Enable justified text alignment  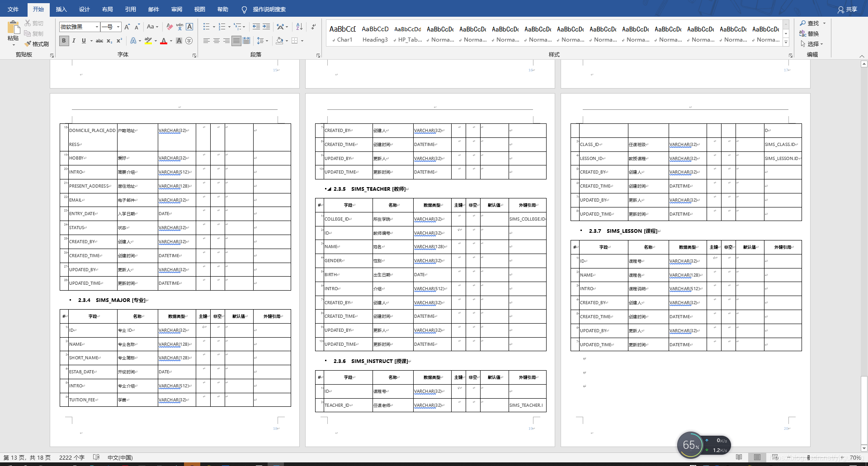(236, 41)
